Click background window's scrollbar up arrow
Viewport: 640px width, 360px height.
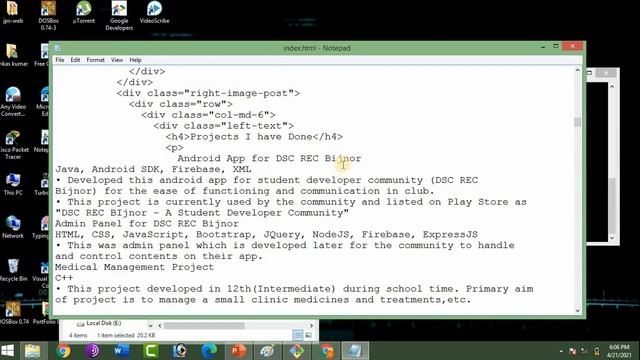click(x=611, y=87)
